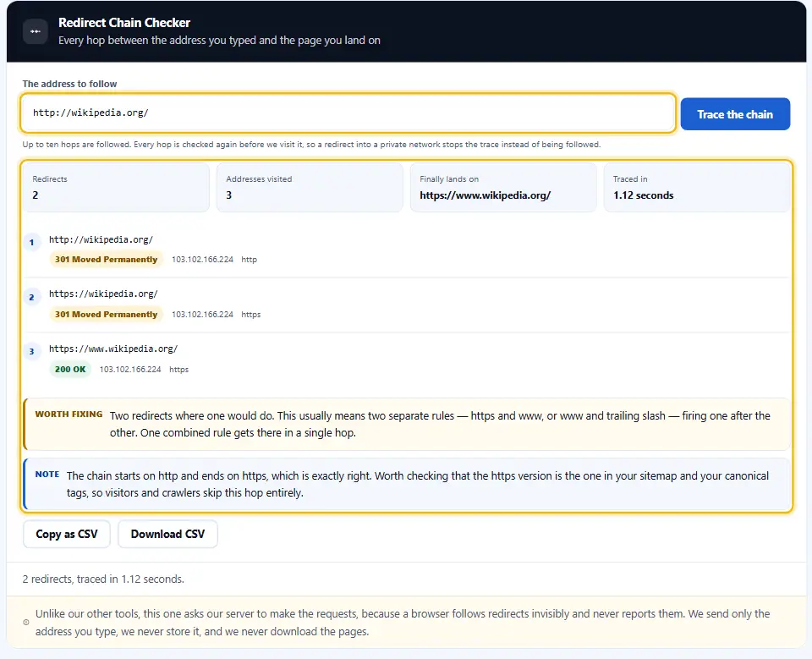Click the Redirects count card
This screenshot has width=812, height=659.
coord(116,188)
